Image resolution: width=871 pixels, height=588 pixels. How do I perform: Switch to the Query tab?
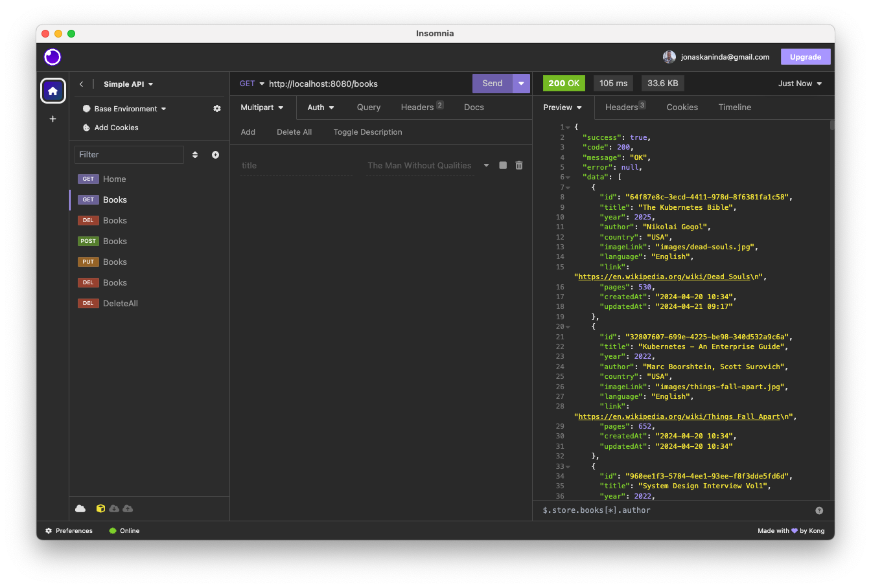pyautogui.click(x=369, y=107)
